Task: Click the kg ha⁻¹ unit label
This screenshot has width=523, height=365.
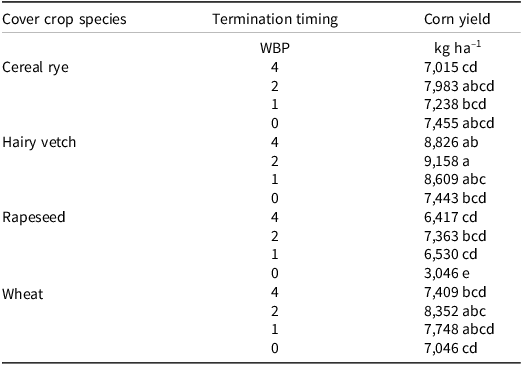Action: click(457, 48)
